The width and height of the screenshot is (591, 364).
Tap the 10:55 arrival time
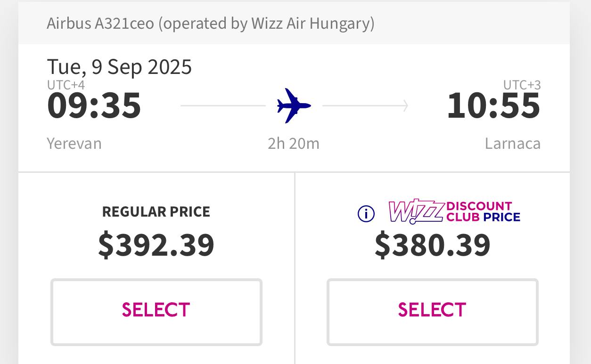pos(493,105)
